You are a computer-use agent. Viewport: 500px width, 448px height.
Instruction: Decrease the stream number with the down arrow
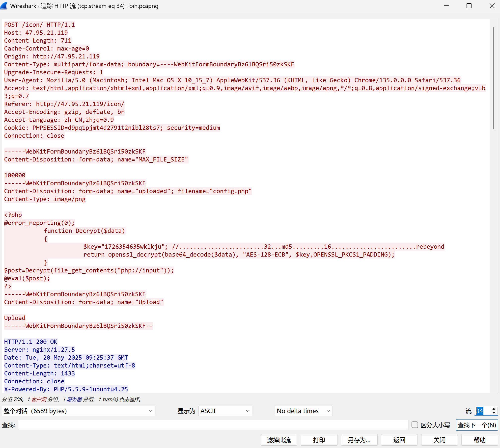(494, 413)
